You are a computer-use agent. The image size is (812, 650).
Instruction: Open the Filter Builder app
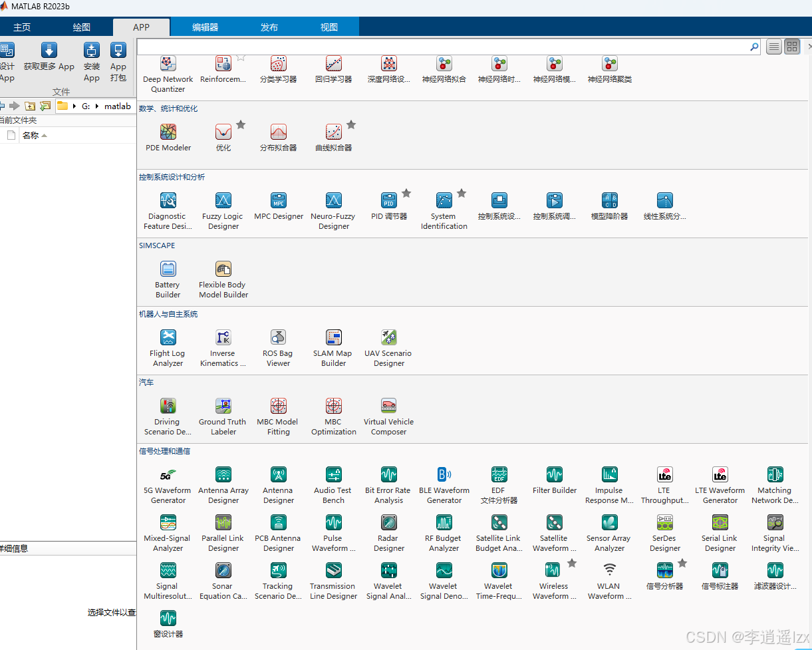(x=555, y=480)
